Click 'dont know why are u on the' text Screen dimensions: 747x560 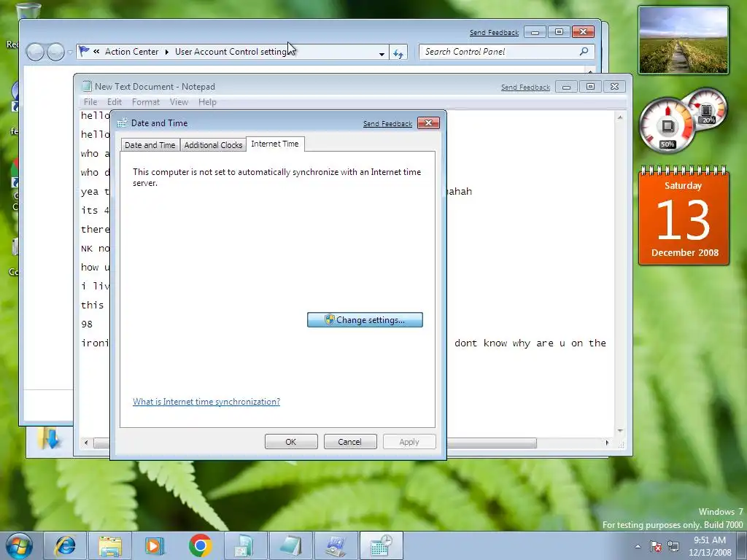pyautogui.click(x=530, y=343)
